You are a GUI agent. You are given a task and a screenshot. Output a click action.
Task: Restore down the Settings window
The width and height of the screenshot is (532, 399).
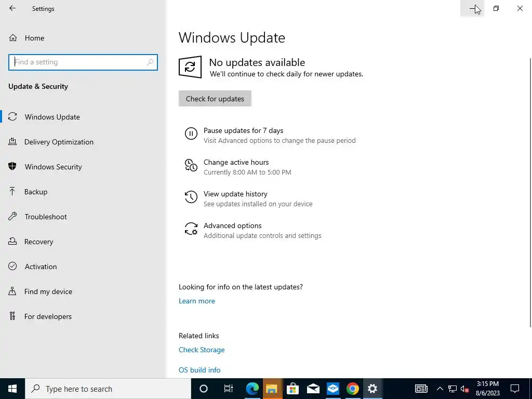(496, 8)
